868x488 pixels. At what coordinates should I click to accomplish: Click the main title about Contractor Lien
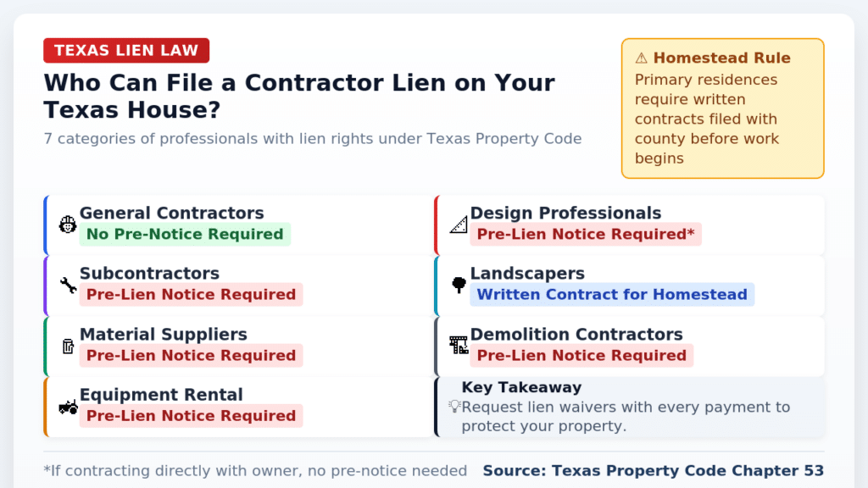pyautogui.click(x=299, y=96)
